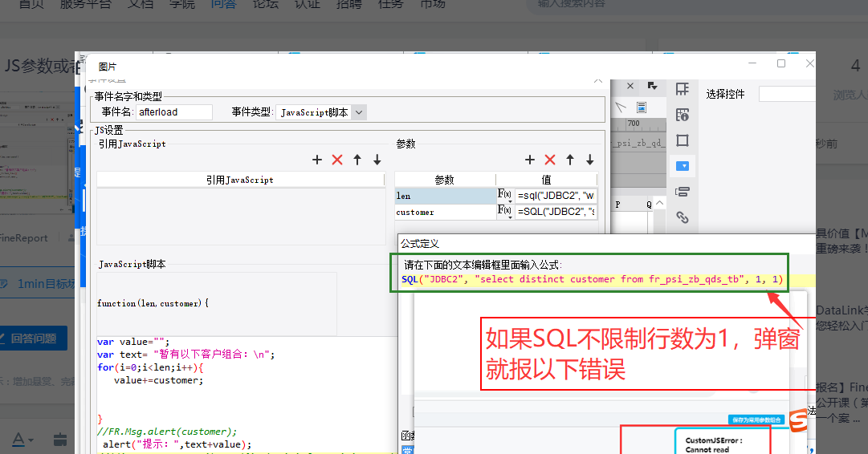Open 招聘 in the site navigation
The width and height of the screenshot is (868, 454).
click(x=349, y=5)
